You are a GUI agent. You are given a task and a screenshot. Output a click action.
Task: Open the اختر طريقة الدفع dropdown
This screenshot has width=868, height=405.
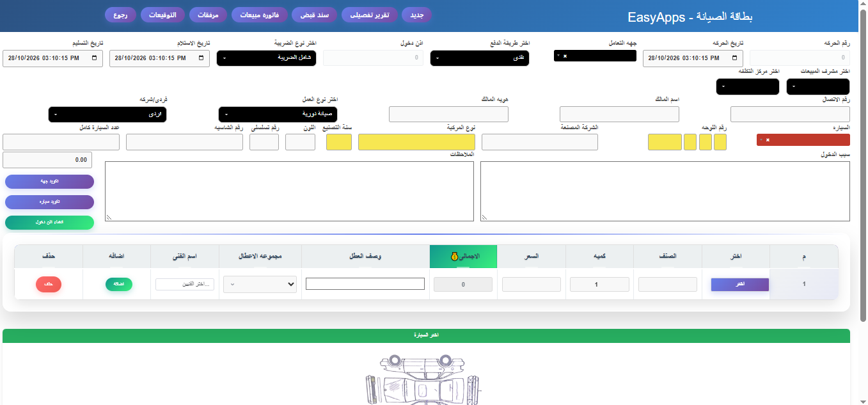(x=480, y=58)
